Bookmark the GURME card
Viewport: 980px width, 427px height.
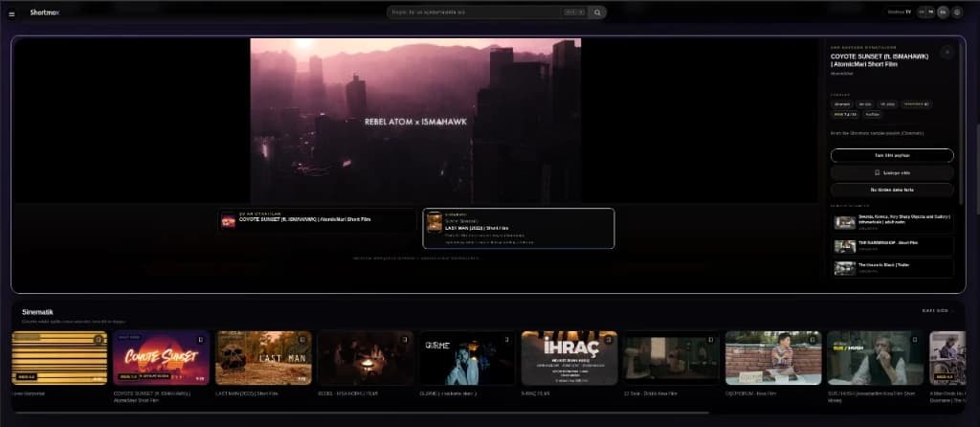click(506, 340)
